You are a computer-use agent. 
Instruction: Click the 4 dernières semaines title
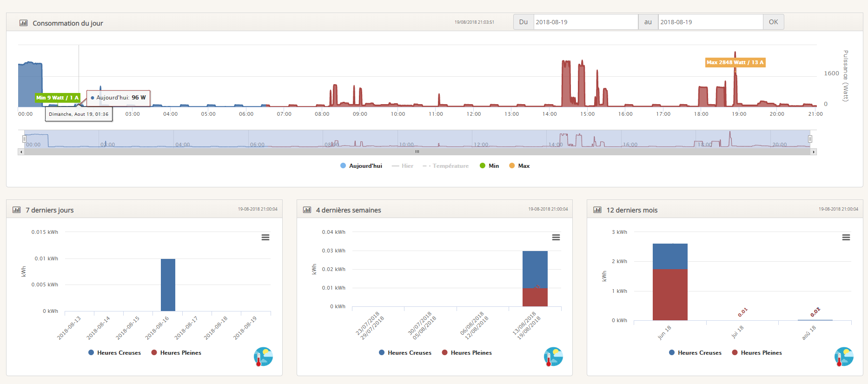349,210
